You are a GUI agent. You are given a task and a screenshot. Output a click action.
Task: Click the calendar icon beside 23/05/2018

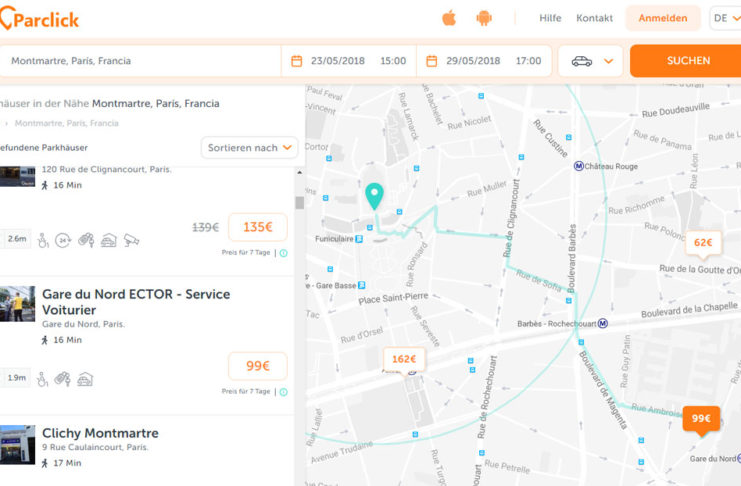point(296,61)
